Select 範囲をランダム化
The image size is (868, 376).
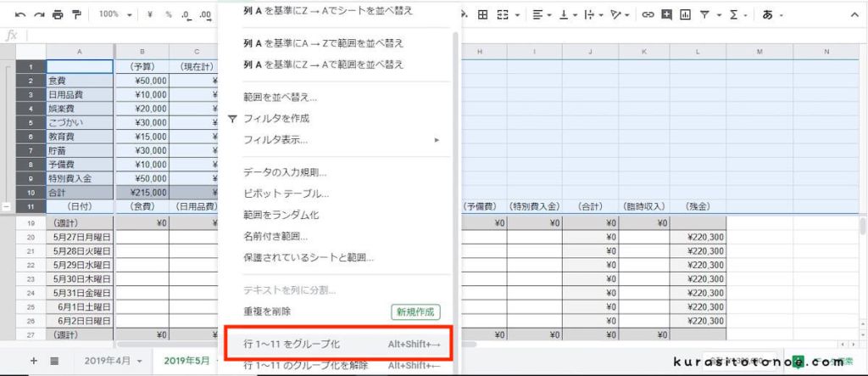tap(281, 215)
